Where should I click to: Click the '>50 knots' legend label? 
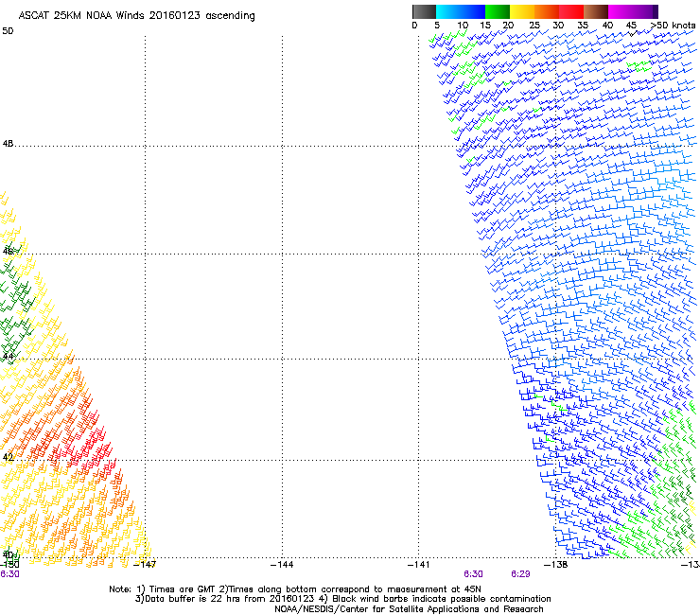[674, 26]
